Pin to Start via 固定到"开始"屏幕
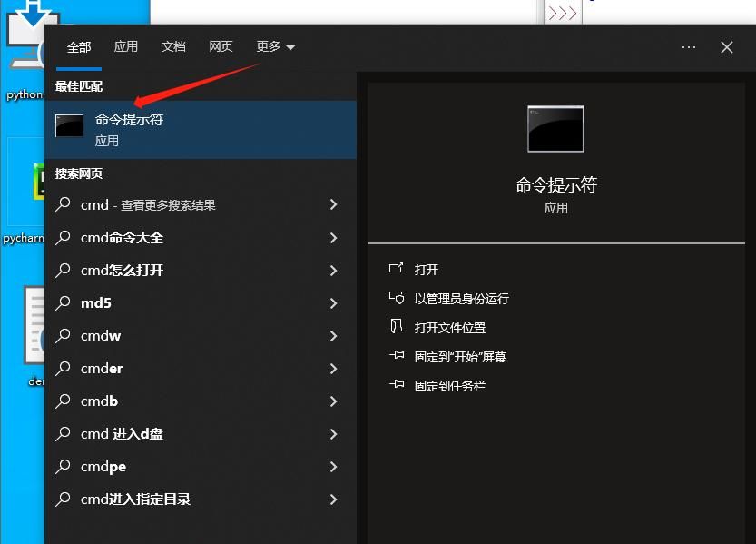 (x=459, y=357)
